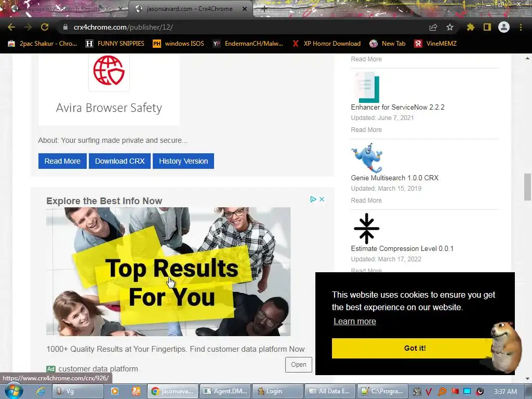Open Chrome's three-dot menu
Image resolution: width=532 pixels, height=399 pixels.
tap(521, 27)
